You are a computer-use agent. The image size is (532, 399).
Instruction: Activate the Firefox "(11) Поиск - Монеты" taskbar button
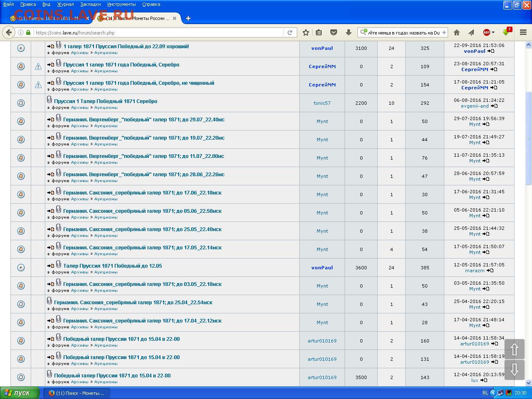pos(77,393)
